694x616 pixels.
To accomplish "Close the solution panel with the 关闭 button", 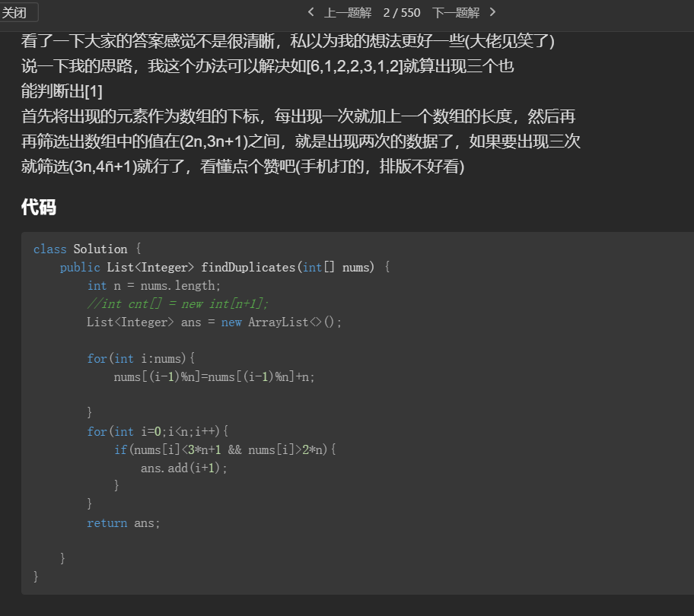I will (19, 12).
